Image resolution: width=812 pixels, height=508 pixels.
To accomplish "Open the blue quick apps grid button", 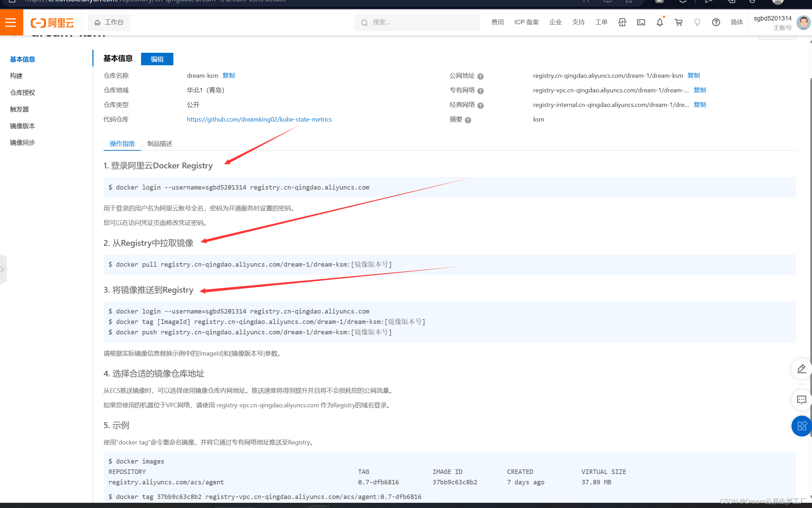I will pyautogui.click(x=801, y=426).
